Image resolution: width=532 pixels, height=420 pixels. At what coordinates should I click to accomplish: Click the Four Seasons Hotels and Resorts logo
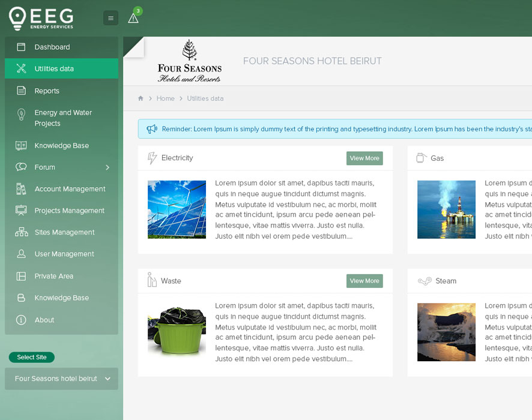coord(189,61)
